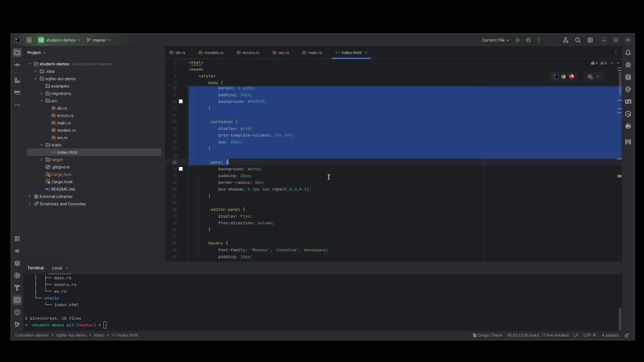Open IDE settings gear
Viewport: 644px width, 362px height.
point(590,40)
